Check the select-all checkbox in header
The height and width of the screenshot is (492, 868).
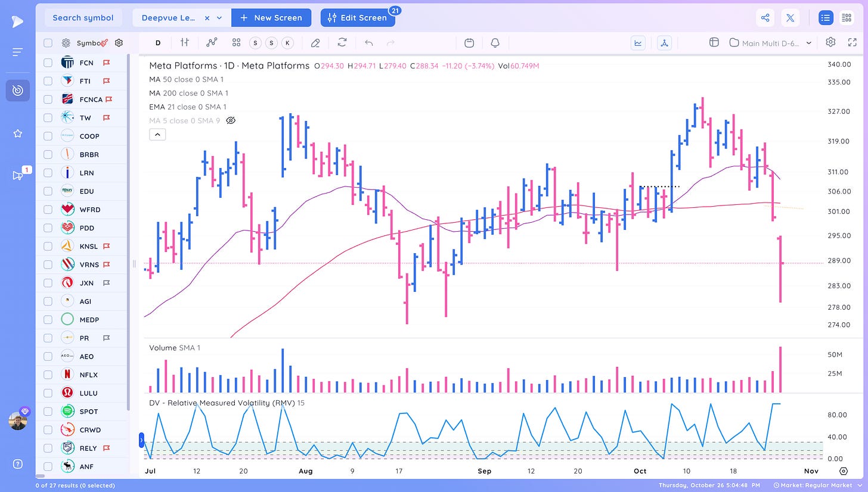[48, 43]
